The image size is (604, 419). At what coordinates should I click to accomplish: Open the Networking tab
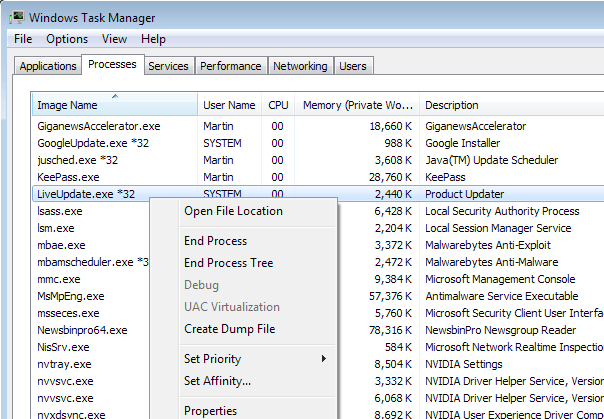300,66
